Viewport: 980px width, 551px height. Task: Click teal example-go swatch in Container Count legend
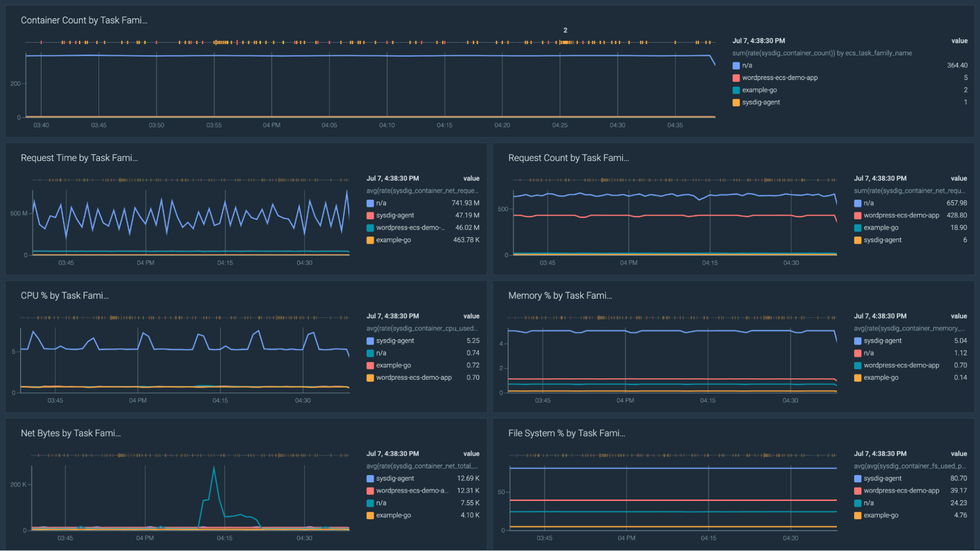coord(736,90)
